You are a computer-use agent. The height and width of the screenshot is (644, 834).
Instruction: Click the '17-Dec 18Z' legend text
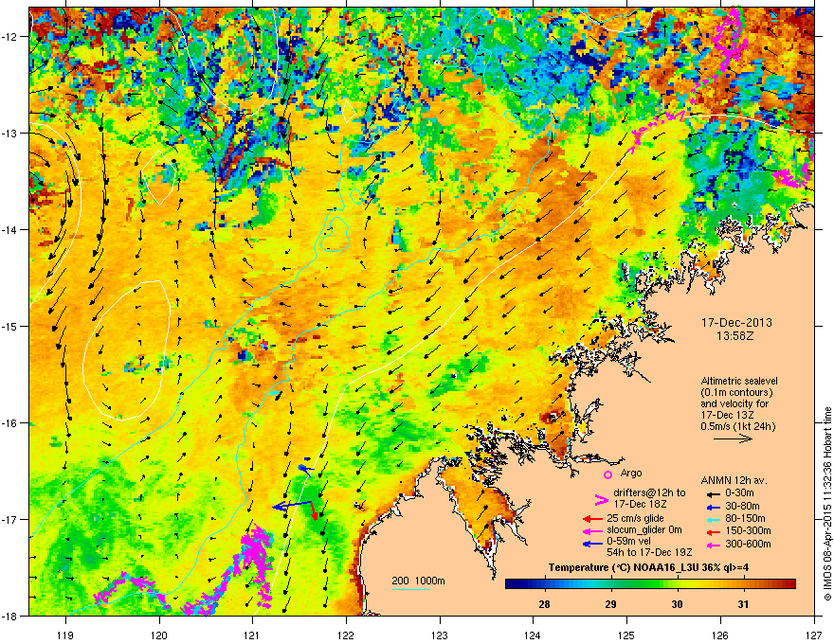641,504
